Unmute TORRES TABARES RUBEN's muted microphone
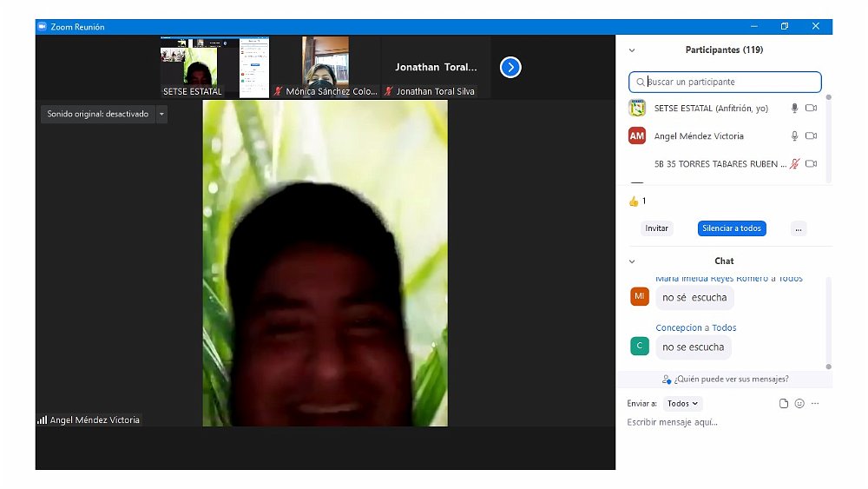 tap(793, 163)
